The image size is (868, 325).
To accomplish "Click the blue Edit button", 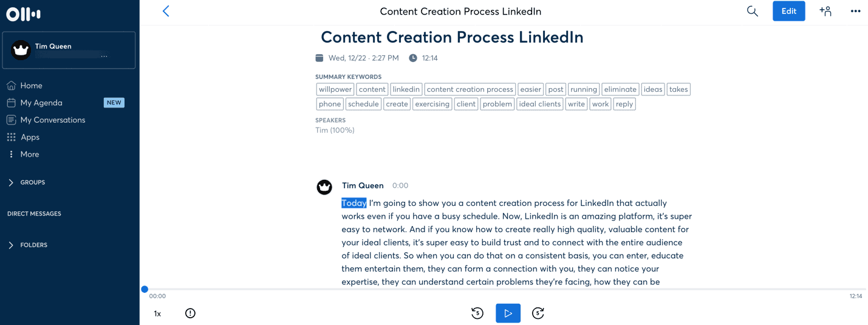I will pos(788,11).
